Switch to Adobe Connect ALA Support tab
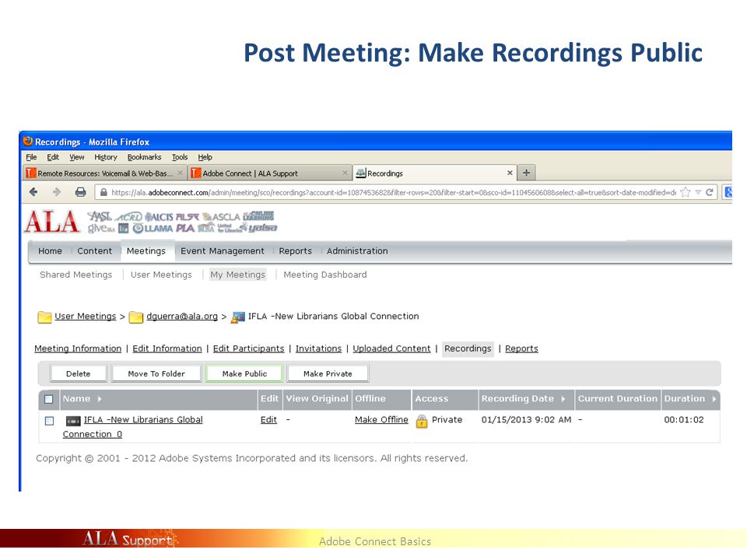This screenshot has width=747, height=560. tap(269, 173)
